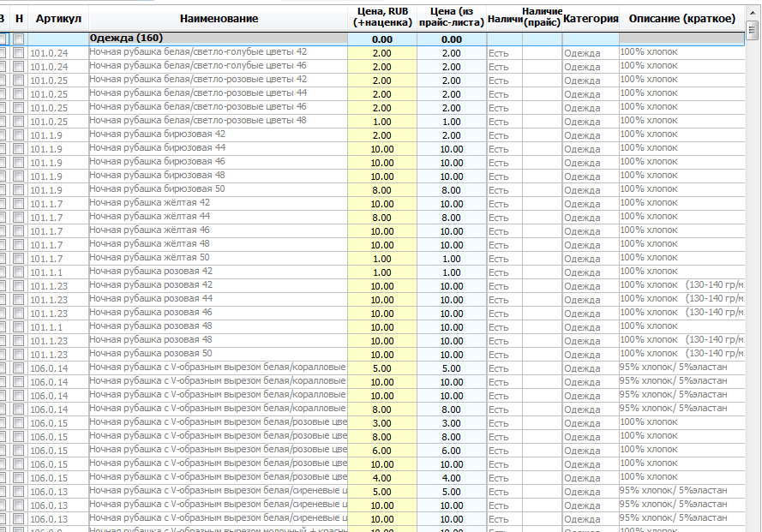Click description 100% хлопок (130-140 гр/м for розовая 46
The height and width of the screenshot is (532, 762).
pyautogui.click(x=681, y=313)
